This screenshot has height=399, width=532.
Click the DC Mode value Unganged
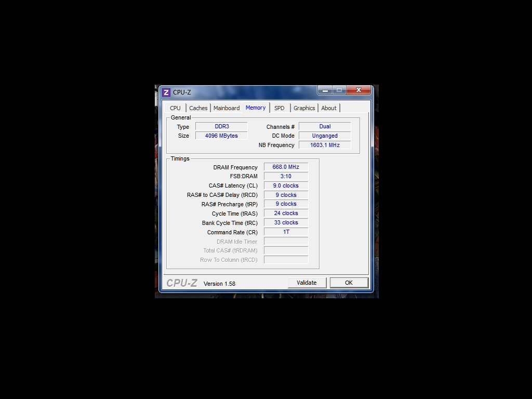325,136
